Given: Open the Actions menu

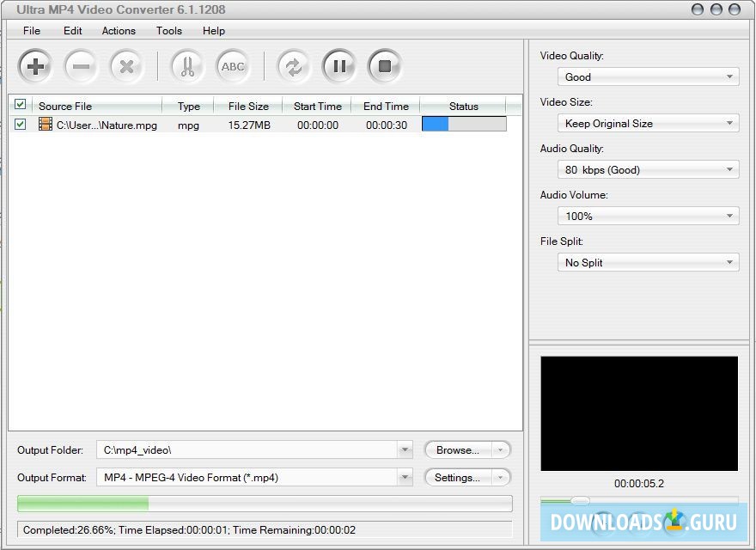Looking at the screenshot, I should coord(119,30).
